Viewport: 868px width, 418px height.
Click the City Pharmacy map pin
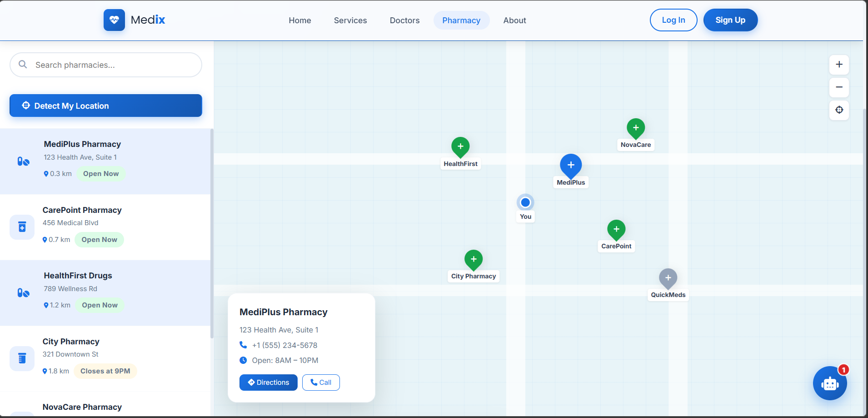pyautogui.click(x=474, y=259)
